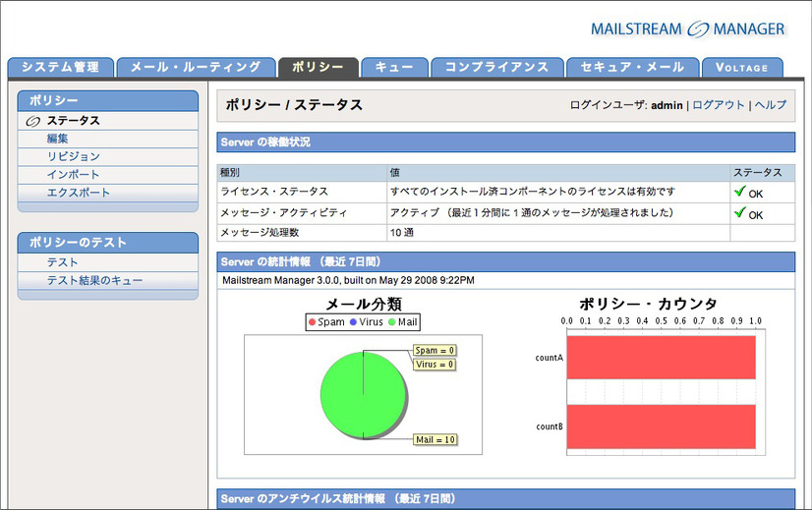Click the Server のアンチウイルス統計情報 header
812x510 pixels.
click(505, 499)
